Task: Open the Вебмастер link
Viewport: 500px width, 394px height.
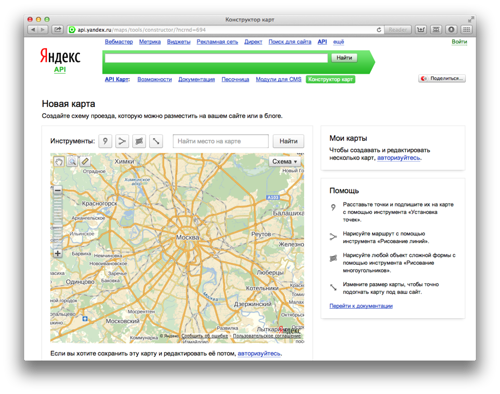Action: tap(119, 42)
